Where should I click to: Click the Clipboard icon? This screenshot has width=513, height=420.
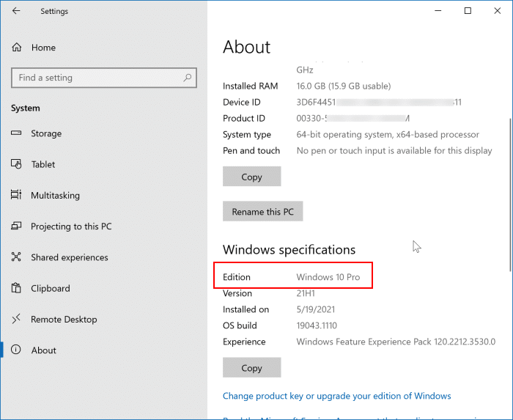[x=16, y=288]
